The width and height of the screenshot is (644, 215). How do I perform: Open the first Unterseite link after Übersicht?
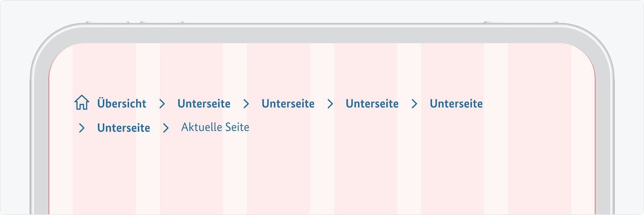[x=204, y=104]
